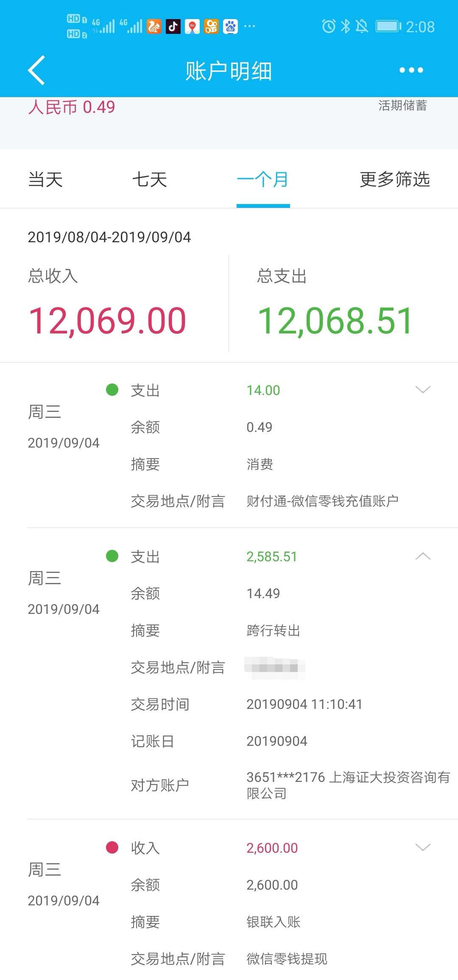The width and height of the screenshot is (458, 980).
Task: Tap the green dot beside 14.00 expense
Action: pyautogui.click(x=112, y=389)
